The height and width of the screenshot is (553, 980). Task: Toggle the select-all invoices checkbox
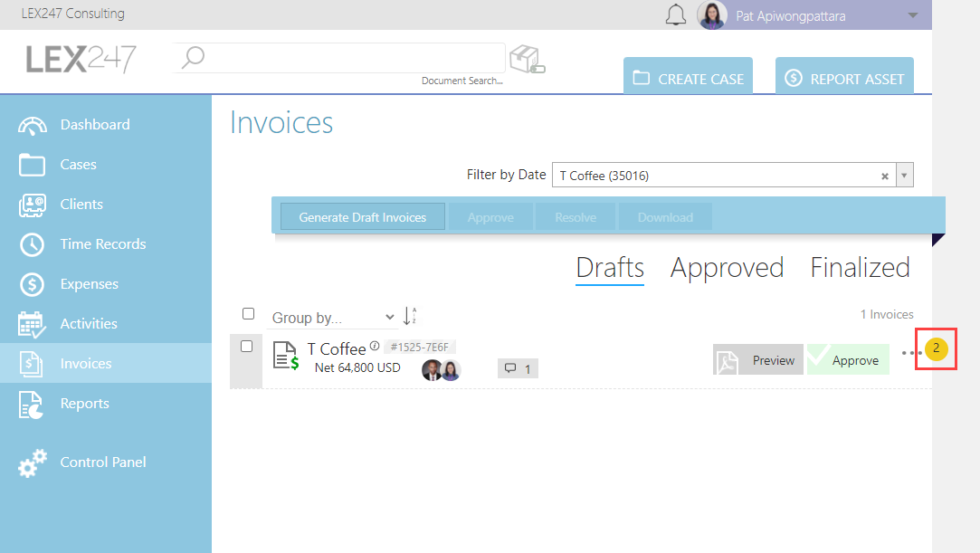248,314
